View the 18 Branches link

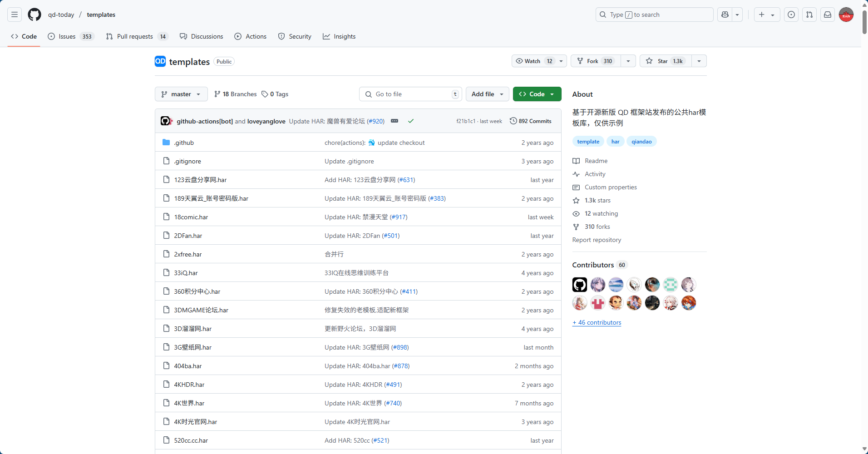(235, 94)
